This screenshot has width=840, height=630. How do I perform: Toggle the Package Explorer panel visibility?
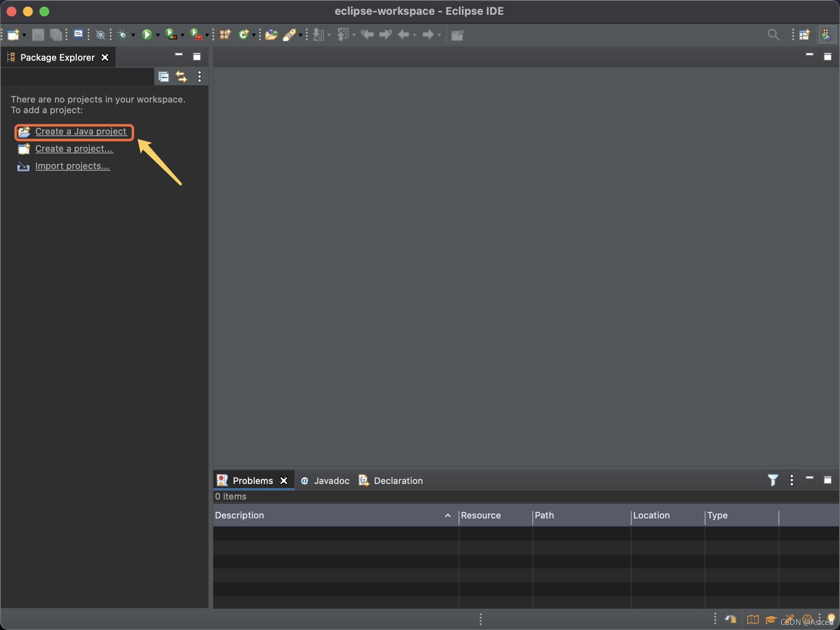pos(179,56)
